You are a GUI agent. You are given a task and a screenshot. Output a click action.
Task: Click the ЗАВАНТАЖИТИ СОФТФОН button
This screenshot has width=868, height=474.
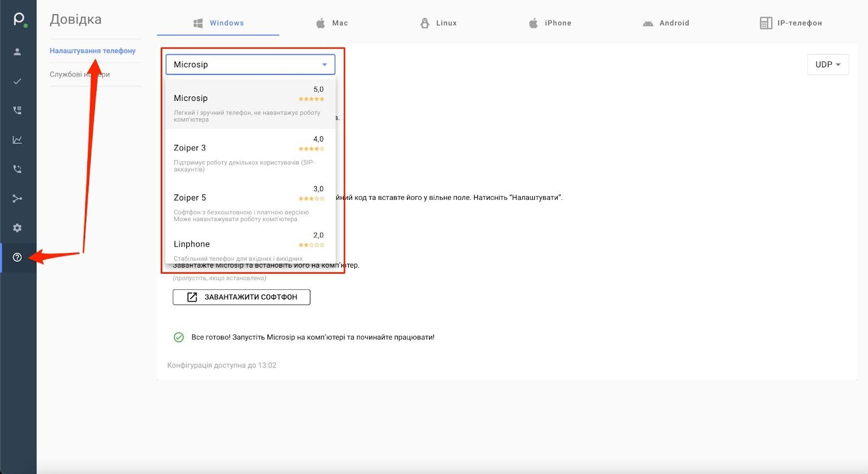[x=241, y=297]
